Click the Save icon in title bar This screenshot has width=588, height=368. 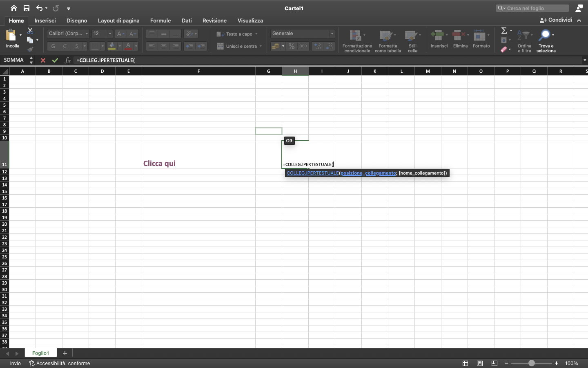click(27, 8)
